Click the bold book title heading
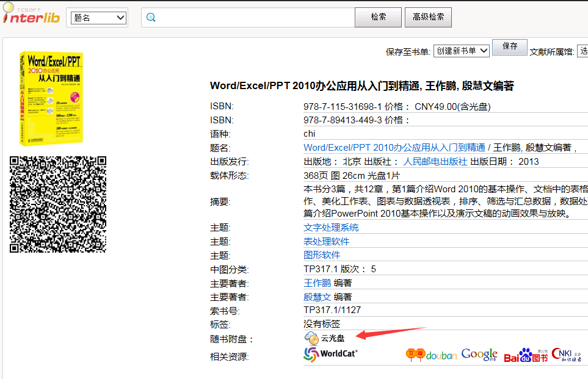588x379 pixels. tap(362, 86)
